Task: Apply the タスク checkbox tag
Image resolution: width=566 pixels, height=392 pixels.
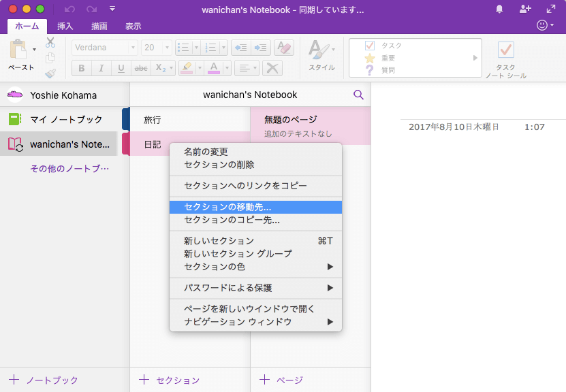Action: pos(370,46)
